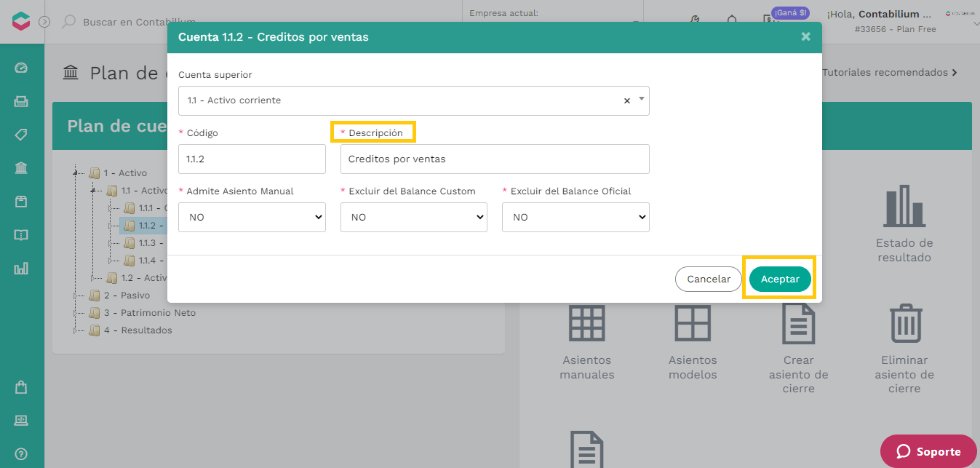This screenshot has height=468, width=980.
Task: Click the Cancelar button
Action: pos(709,279)
